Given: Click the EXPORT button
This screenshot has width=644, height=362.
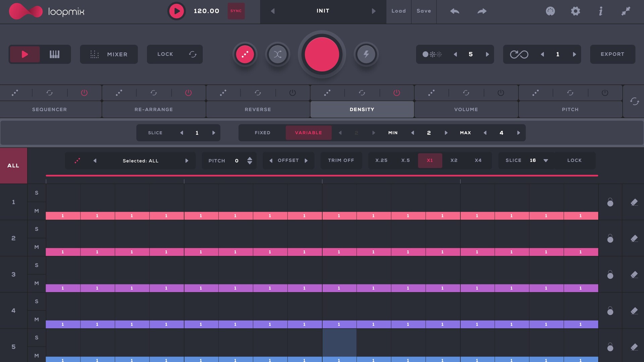Looking at the screenshot, I should click(612, 54).
